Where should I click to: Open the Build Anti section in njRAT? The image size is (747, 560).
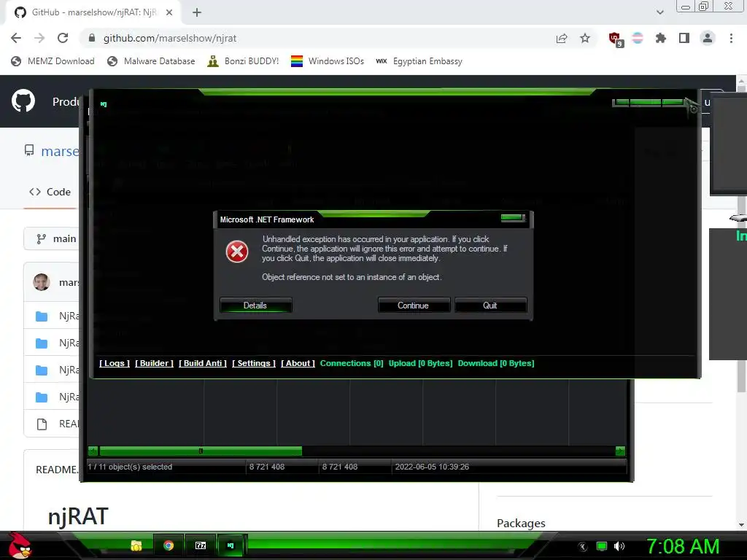click(203, 363)
